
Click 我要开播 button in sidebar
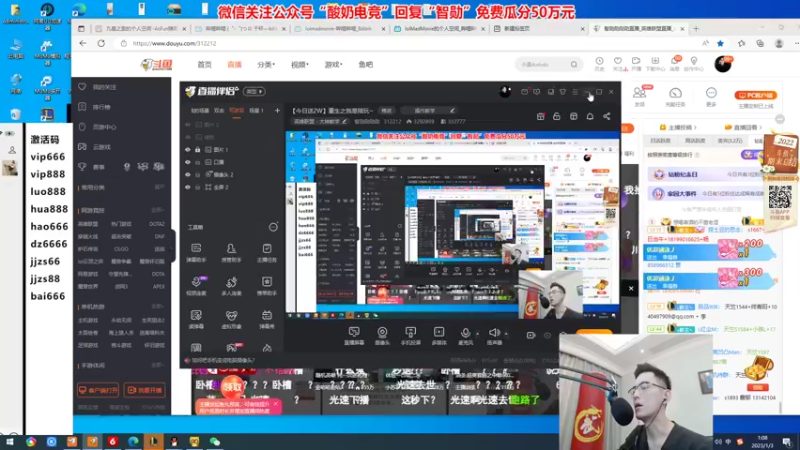(144, 390)
